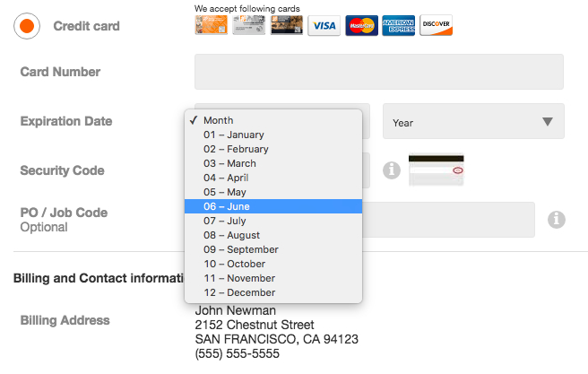Screen dimensions: 588x374
Task: Click the security code card back thumbnail
Action: [436, 170]
